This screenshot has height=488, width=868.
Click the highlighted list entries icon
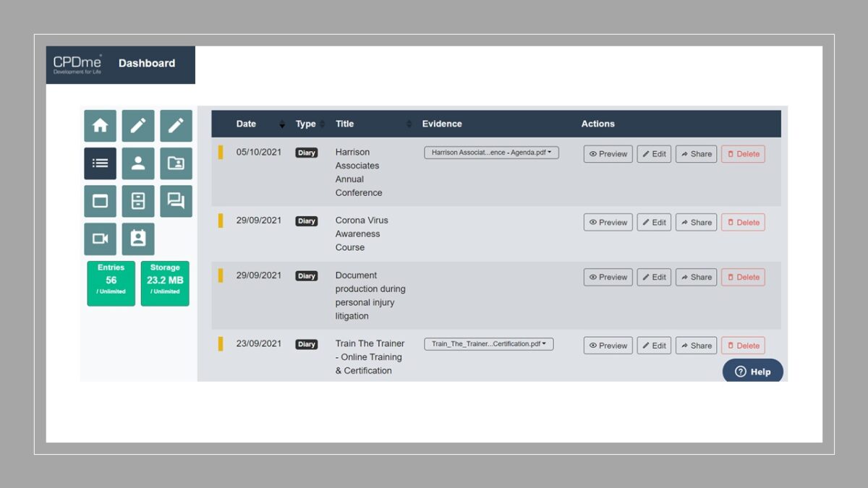tap(100, 163)
